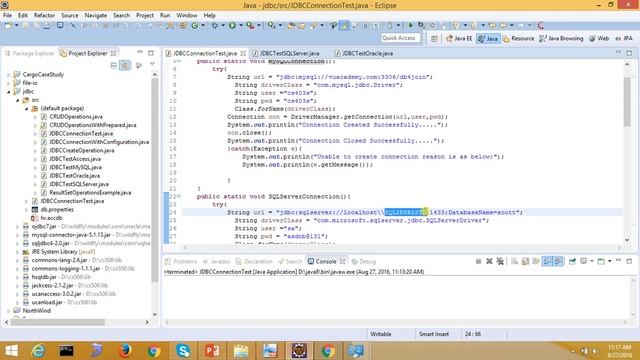Click the Back navigation arrow icon
640x360 pixels.
[503, 25]
